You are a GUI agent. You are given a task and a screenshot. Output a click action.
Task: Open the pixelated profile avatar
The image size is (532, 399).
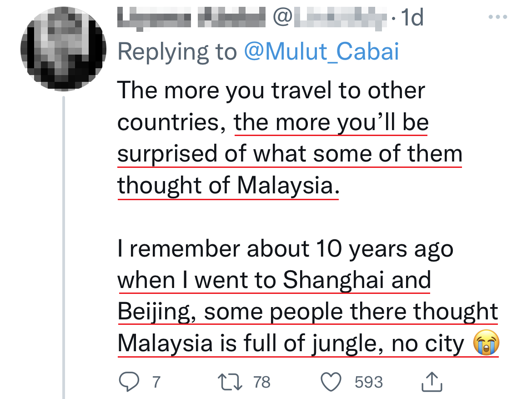[63, 48]
